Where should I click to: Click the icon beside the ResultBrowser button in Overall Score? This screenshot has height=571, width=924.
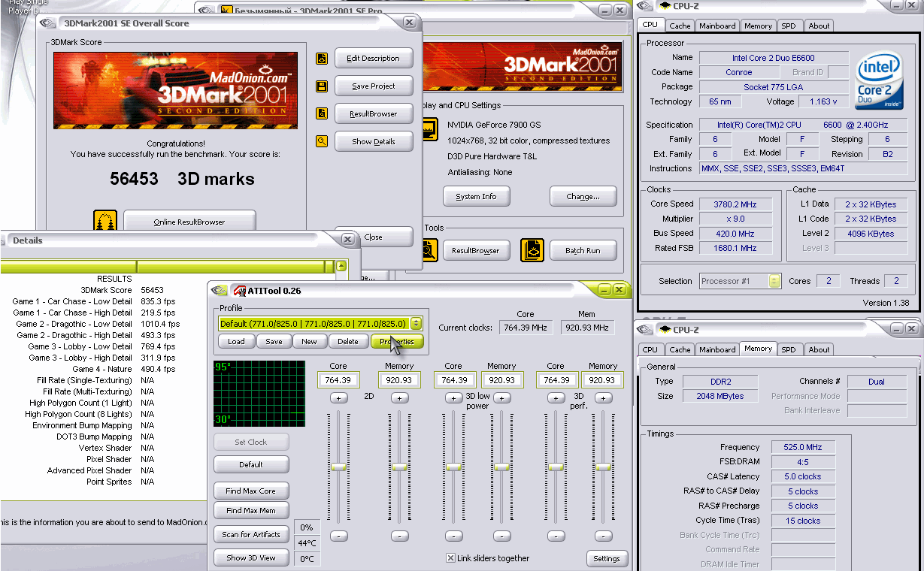click(x=322, y=114)
